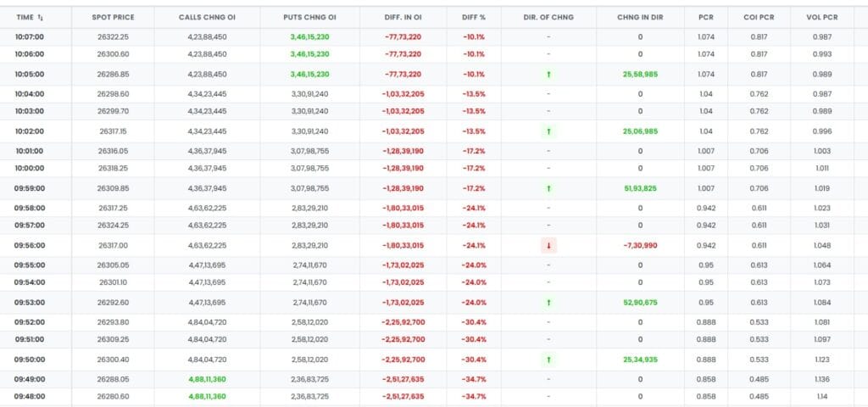
Task: Click the CHNG IN DIR column header
Action: pos(640,17)
